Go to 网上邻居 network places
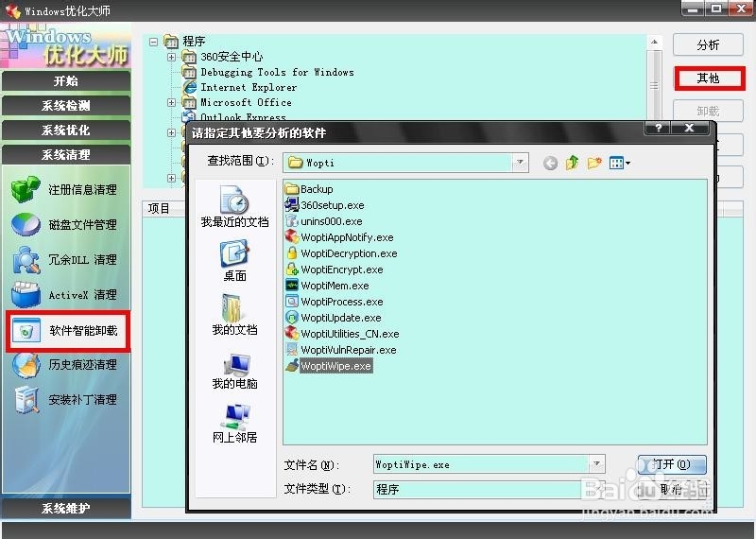Screen dimensions: 756x539 click(x=234, y=424)
